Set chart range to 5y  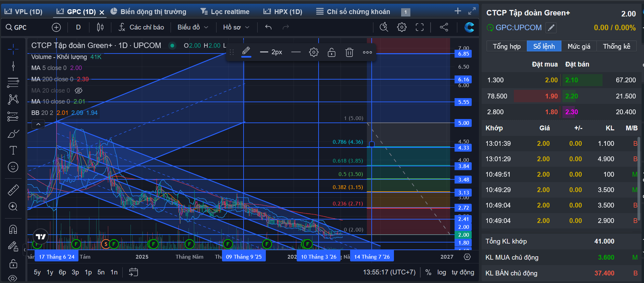pos(37,272)
